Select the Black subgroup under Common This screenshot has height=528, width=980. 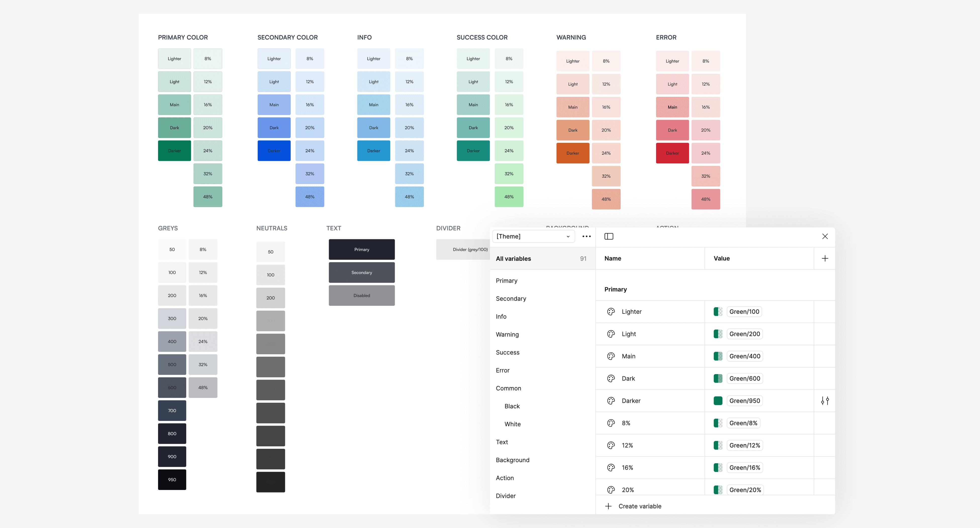coord(512,407)
